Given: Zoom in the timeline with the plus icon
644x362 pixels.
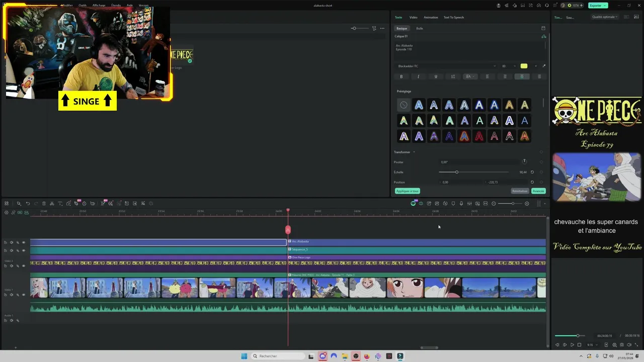Looking at the screenshot, I should (x=527, y=204).
